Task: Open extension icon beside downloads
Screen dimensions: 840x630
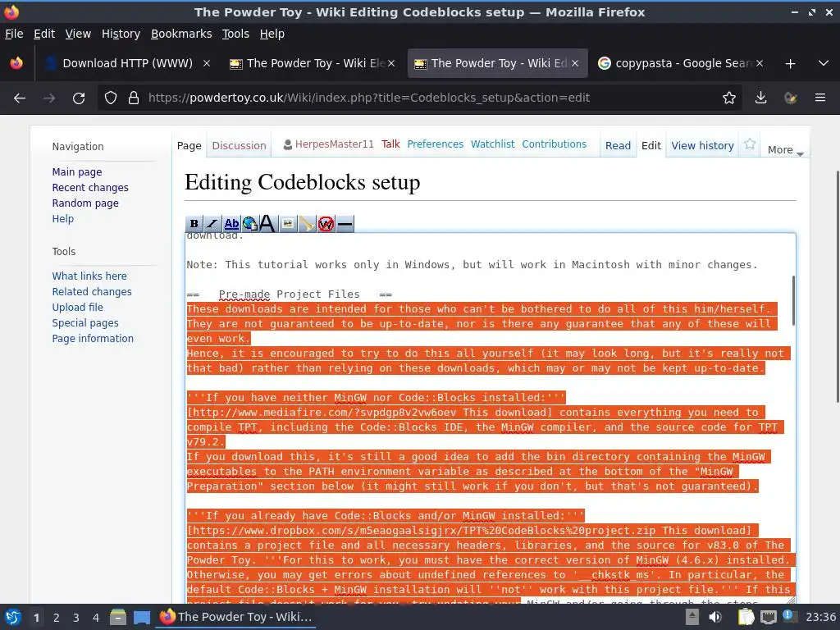Action: click(790, 98)
